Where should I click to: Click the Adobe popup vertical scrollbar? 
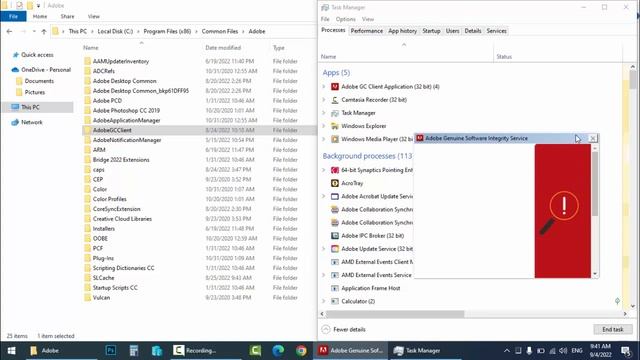pyautogui.click(x=595, y=184)
